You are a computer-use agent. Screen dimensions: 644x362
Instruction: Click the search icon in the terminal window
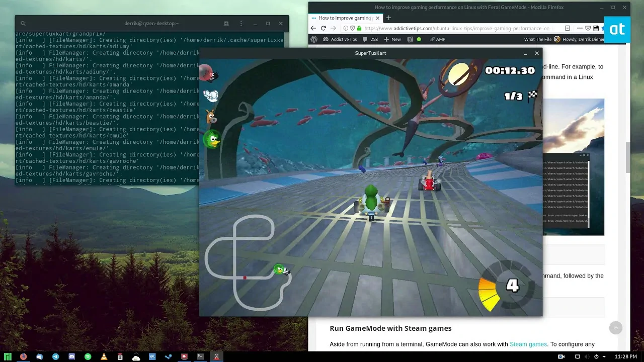coord(23,24)
